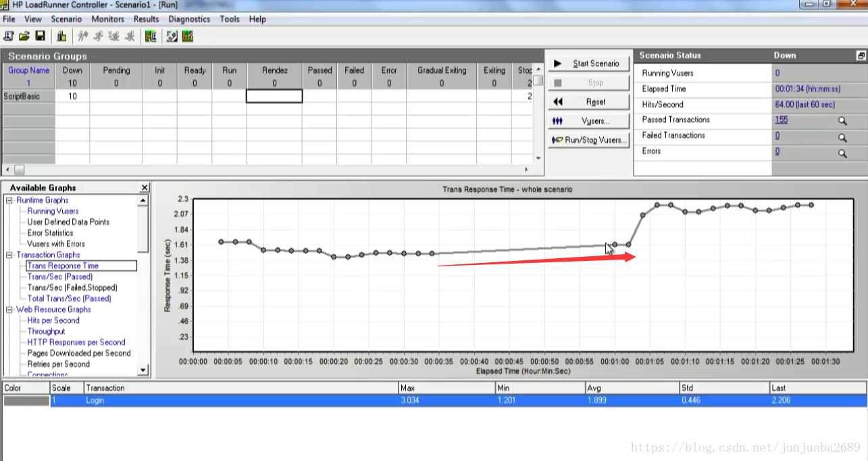868x461 pixels.
Task: Click the Initialize Vusers running-figure toolbar icon
Action: (82, 36)
